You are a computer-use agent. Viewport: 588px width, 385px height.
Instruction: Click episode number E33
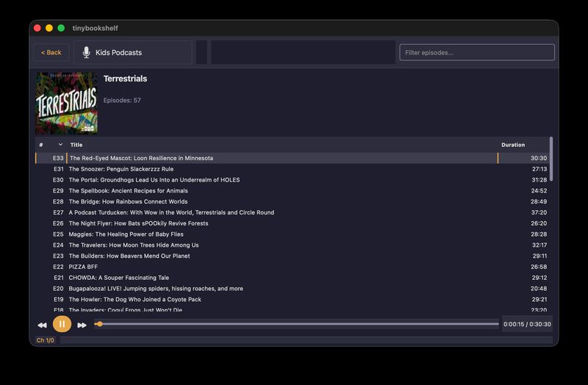(58, 158)
